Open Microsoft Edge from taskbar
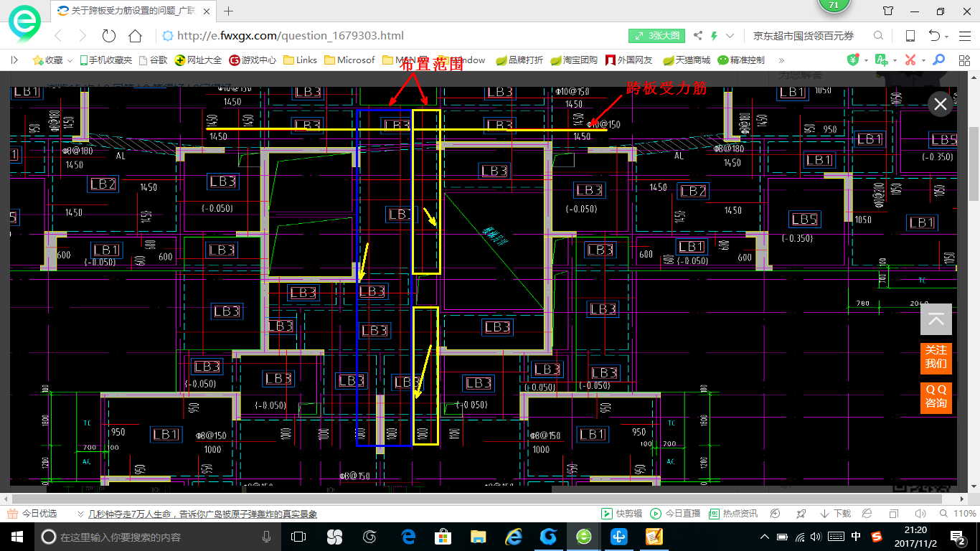The width and height of the screenshot is (980, 551). click(409, 537)
